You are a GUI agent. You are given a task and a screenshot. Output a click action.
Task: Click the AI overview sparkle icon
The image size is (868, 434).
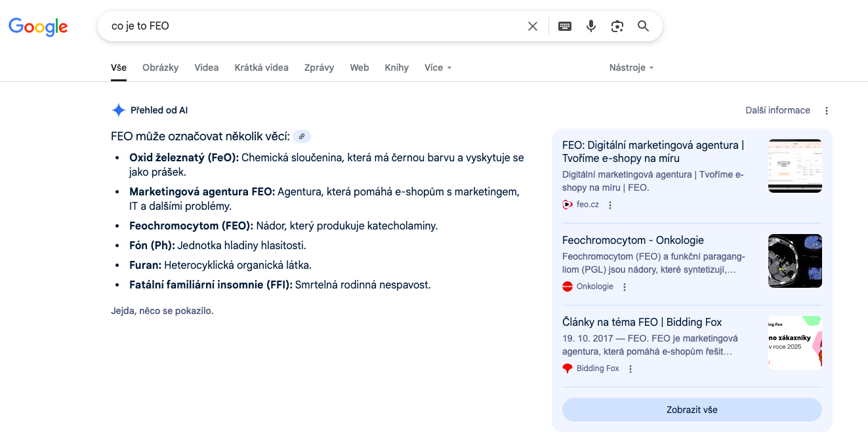point(118,110)
